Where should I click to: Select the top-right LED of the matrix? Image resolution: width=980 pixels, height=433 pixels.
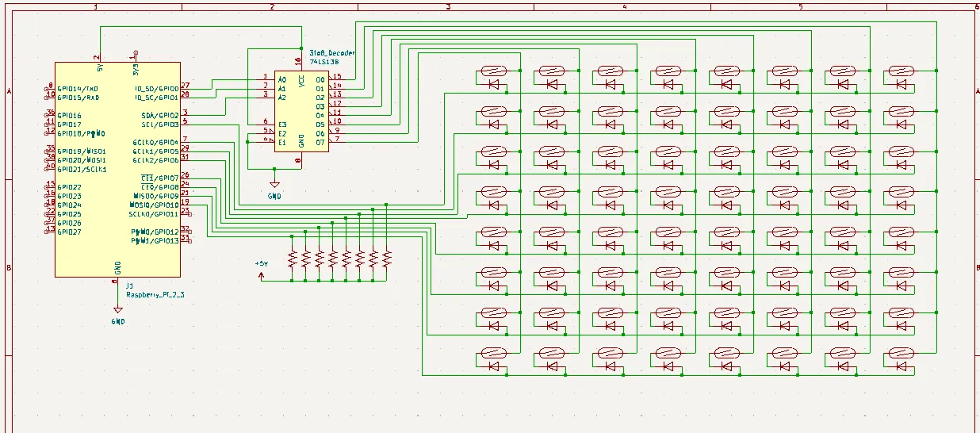point(900,83)
